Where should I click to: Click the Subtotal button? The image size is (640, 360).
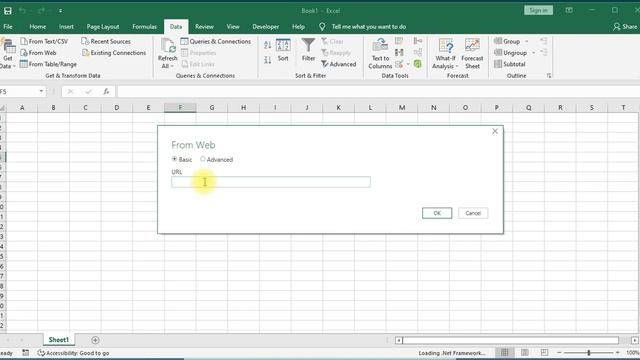(509, 64)
